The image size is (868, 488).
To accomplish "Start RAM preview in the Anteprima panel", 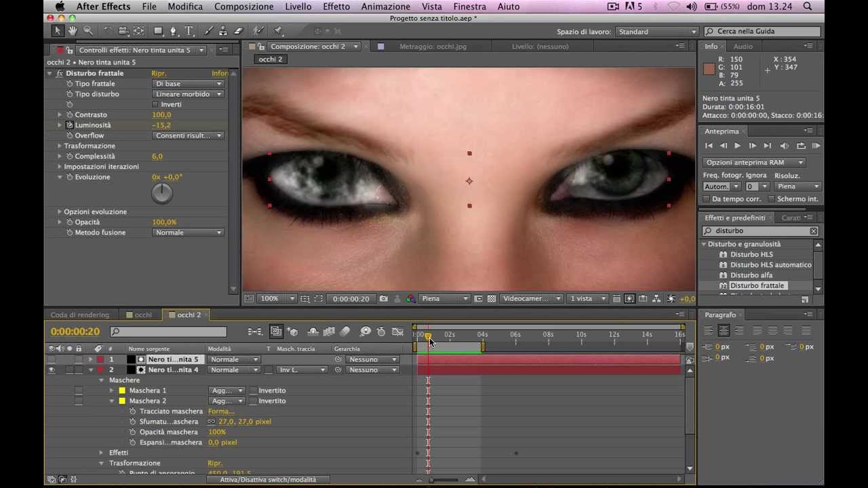I will (816, 146).
